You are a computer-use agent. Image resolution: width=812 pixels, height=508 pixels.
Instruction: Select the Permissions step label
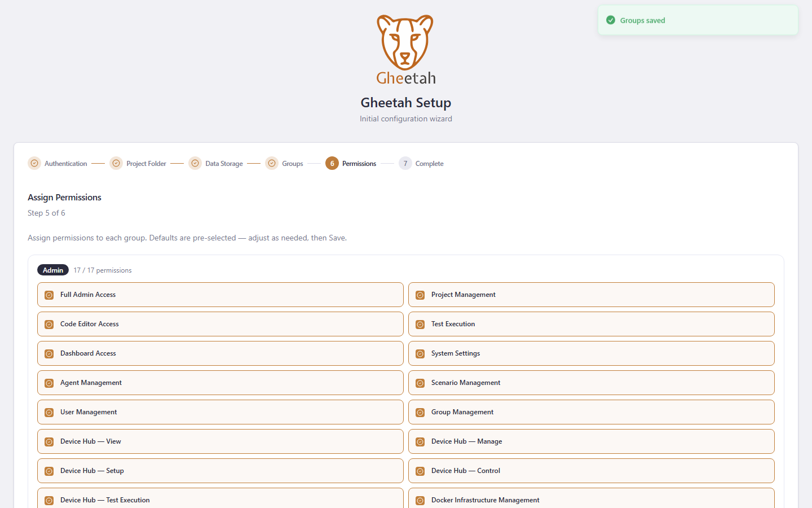[x=359, y=164]
